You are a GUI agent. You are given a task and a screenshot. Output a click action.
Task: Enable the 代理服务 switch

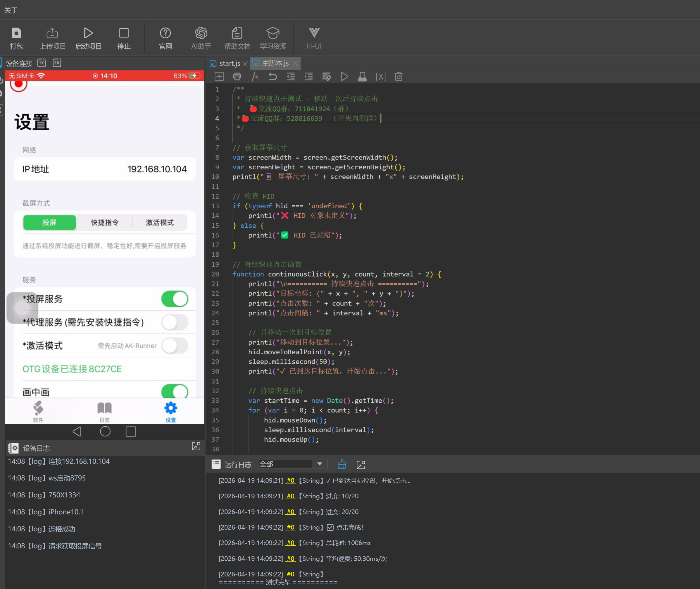175,322
